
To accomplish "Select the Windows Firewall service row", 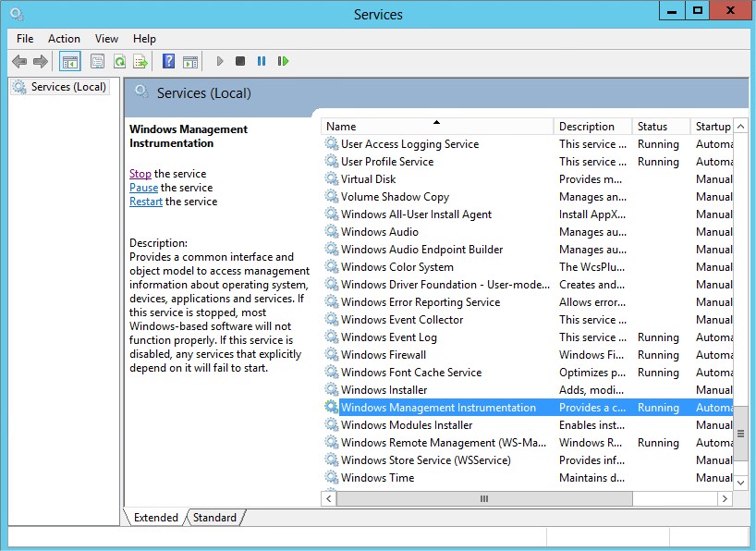I will pos(384,355).
